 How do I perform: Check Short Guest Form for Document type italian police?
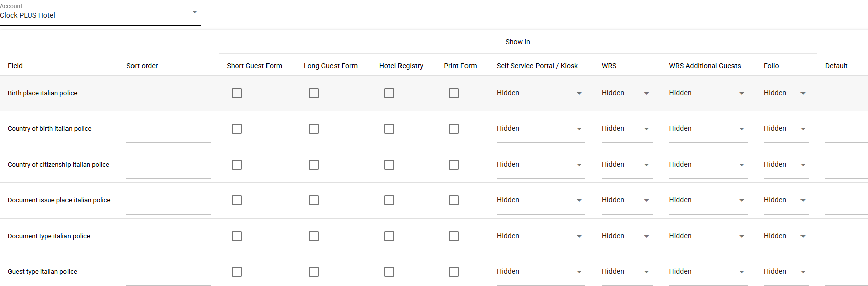point(237,236)
